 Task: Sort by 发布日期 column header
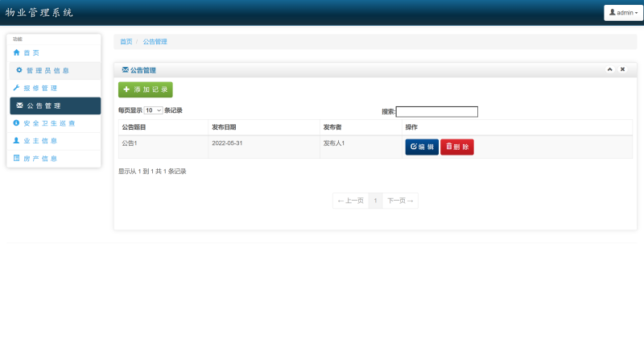(264, 127)
